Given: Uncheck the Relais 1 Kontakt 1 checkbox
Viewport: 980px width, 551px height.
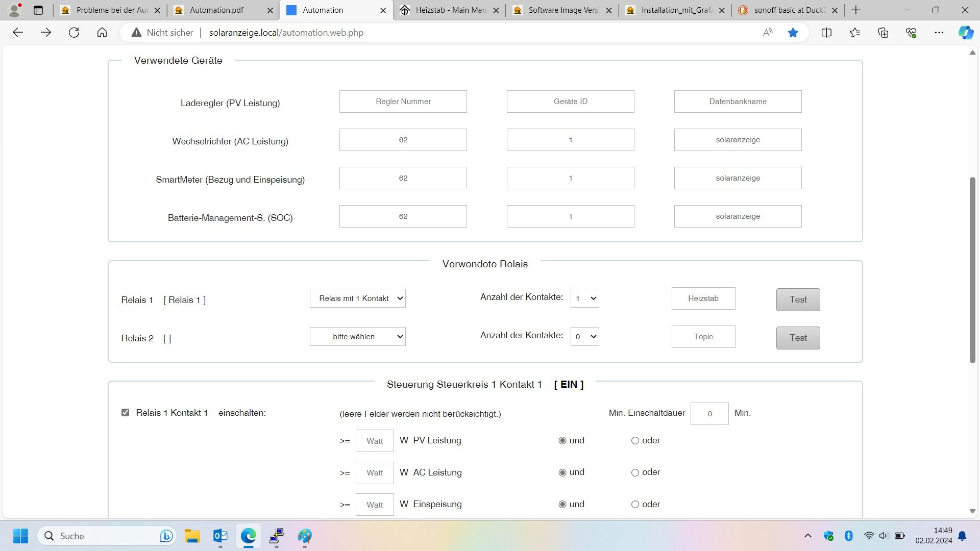Looking at the screenshot, I should [125, 412].
